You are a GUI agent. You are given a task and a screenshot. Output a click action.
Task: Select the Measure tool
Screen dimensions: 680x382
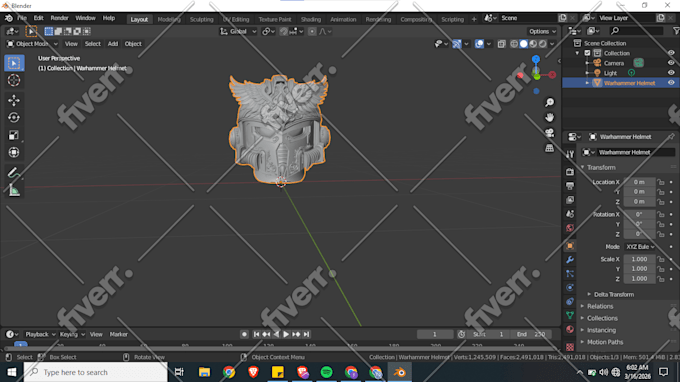click(x=14, y=190)
